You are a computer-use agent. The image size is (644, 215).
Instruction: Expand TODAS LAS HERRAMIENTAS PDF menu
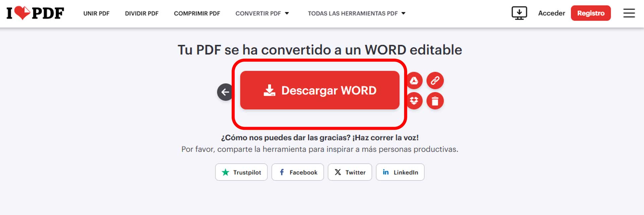357,13
